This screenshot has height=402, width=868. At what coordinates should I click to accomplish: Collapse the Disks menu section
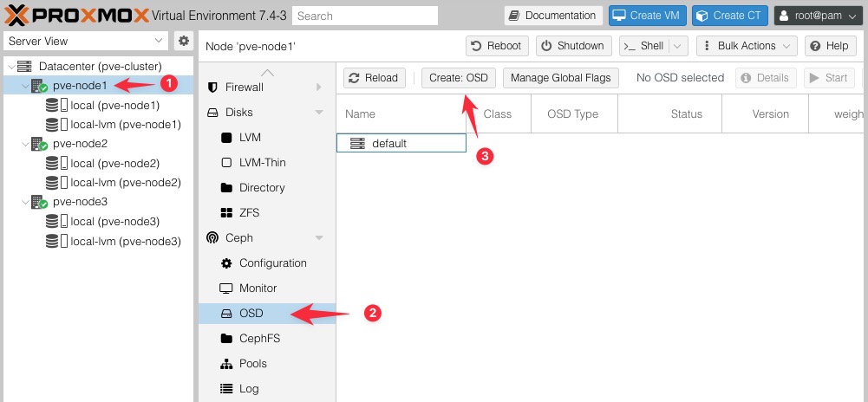coord(319,113)
